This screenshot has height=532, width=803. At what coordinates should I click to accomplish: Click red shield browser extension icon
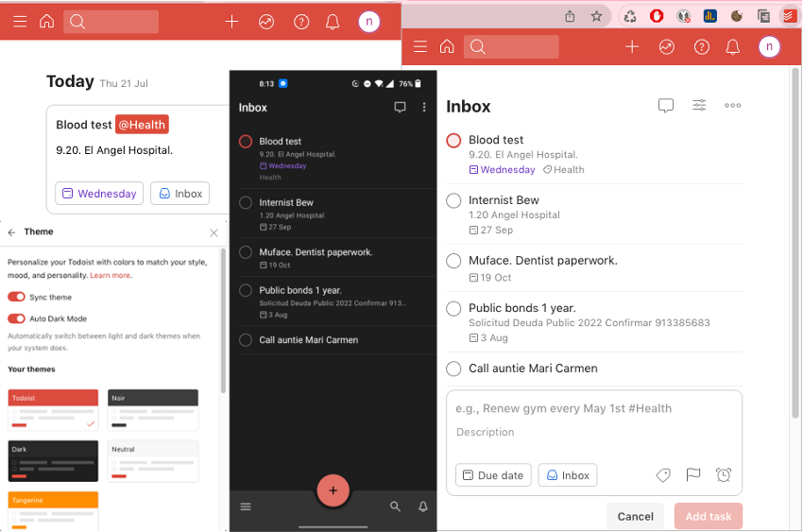pyautogui.click(x=657, y=16)
